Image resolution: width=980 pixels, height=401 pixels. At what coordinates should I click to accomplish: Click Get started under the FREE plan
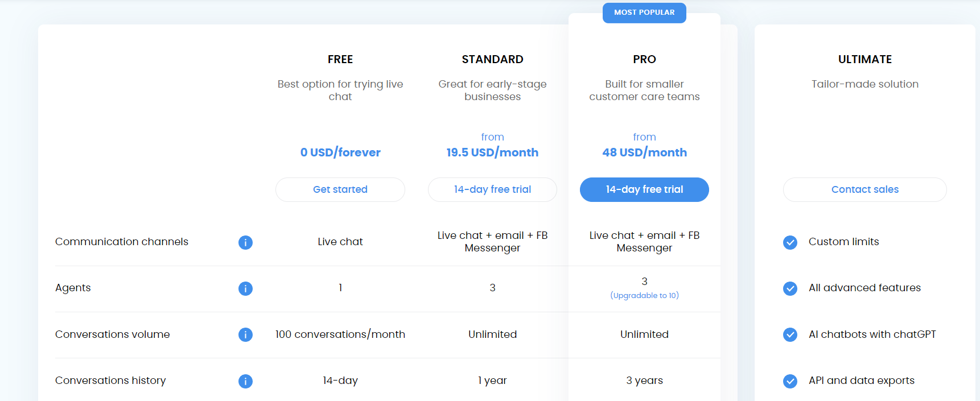(340, 189)
